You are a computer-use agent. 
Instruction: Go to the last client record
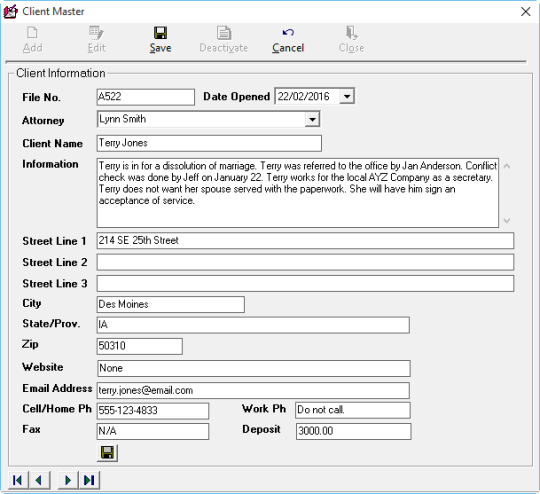click(89, 480)
